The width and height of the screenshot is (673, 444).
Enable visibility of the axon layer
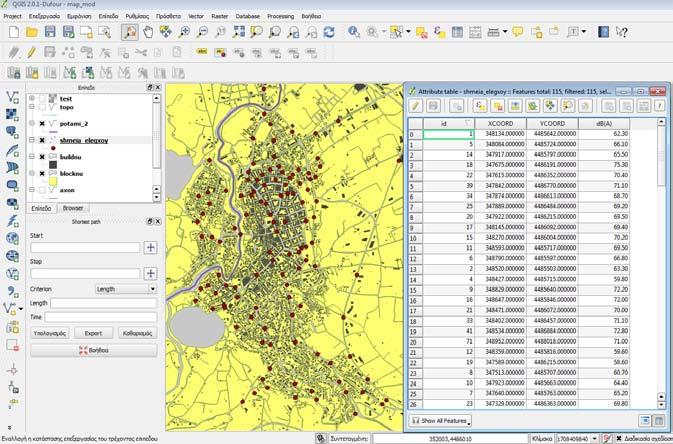click(42, 190)
